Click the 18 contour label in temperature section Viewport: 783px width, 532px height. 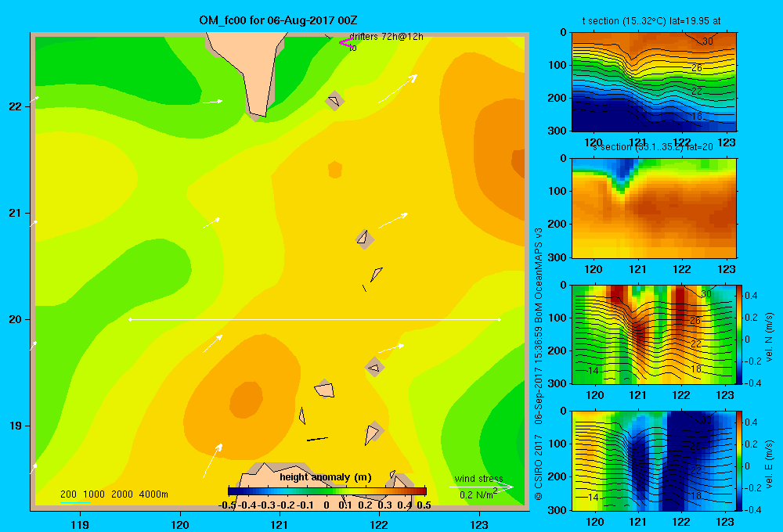point(697,117)
